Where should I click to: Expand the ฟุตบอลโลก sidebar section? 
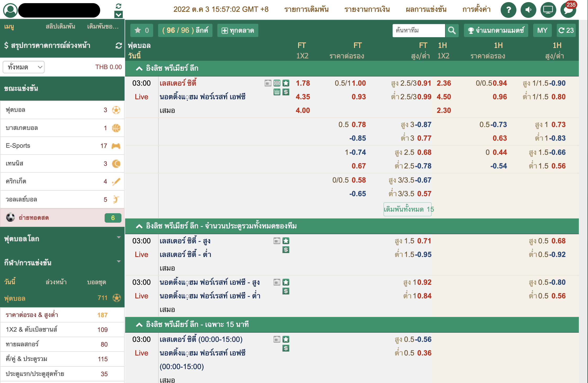click(62, 239)
